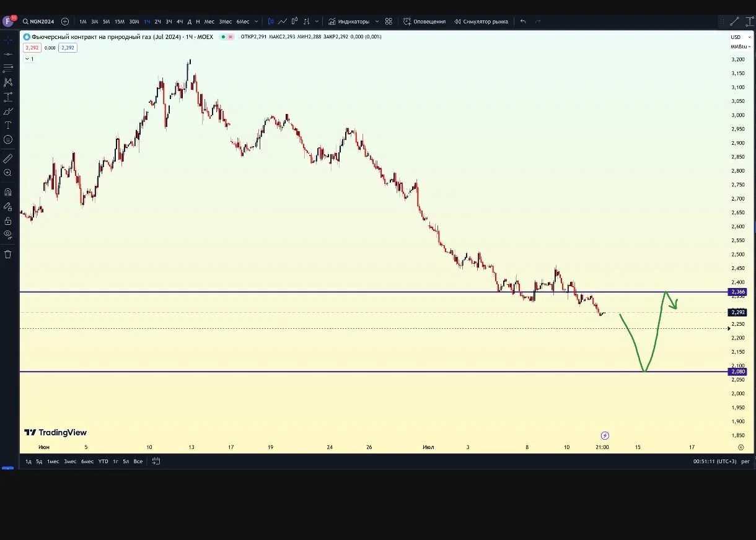756x540 pixels.
Task: Activate the ruler measure tool
Action: click(x=8, y=159)
